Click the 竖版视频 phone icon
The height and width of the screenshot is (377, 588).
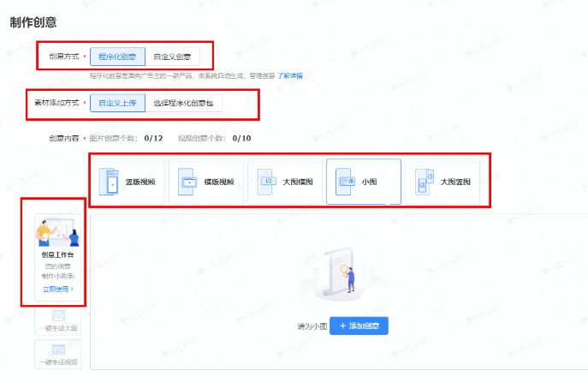[x=109, y=182]
